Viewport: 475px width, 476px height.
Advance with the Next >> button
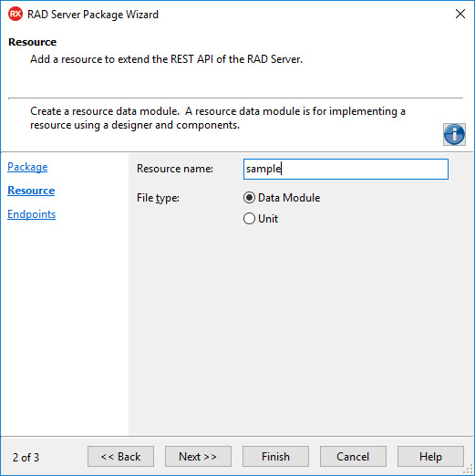click(198, 456)
